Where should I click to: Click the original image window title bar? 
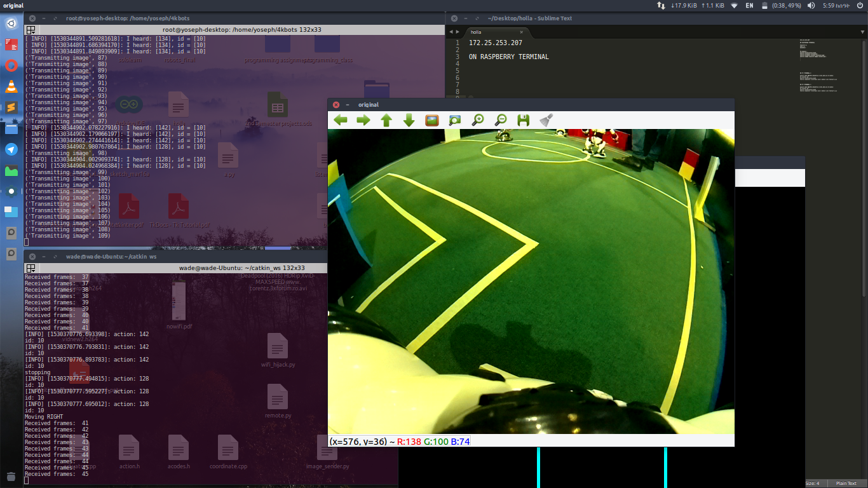pyautogui.click(x=531, y=104)
